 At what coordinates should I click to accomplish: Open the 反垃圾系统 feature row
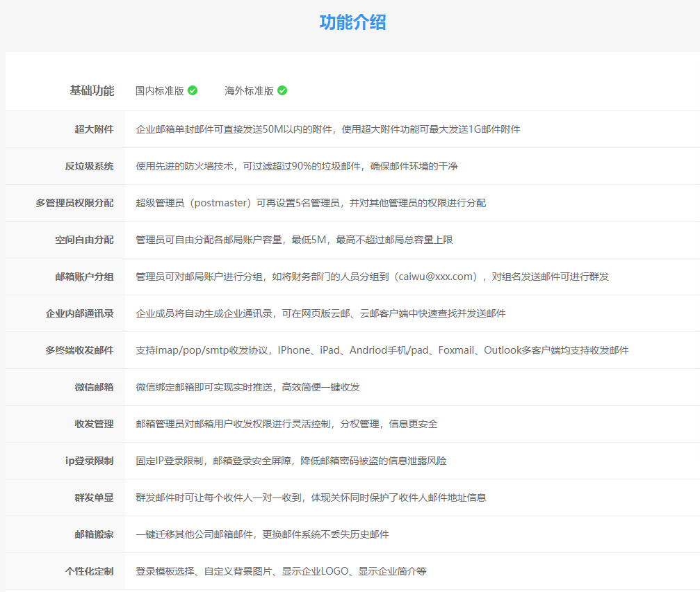click(91, 166)
